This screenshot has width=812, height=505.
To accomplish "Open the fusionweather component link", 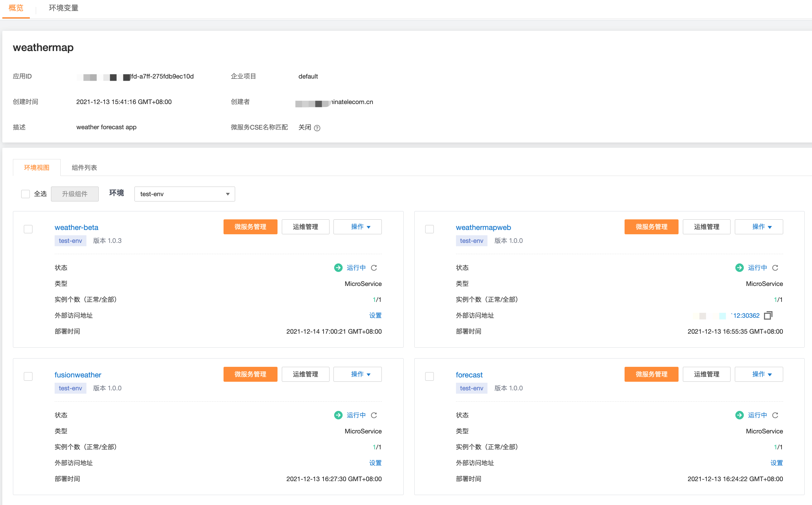I will pyautogui.click(x=78, y=375).
